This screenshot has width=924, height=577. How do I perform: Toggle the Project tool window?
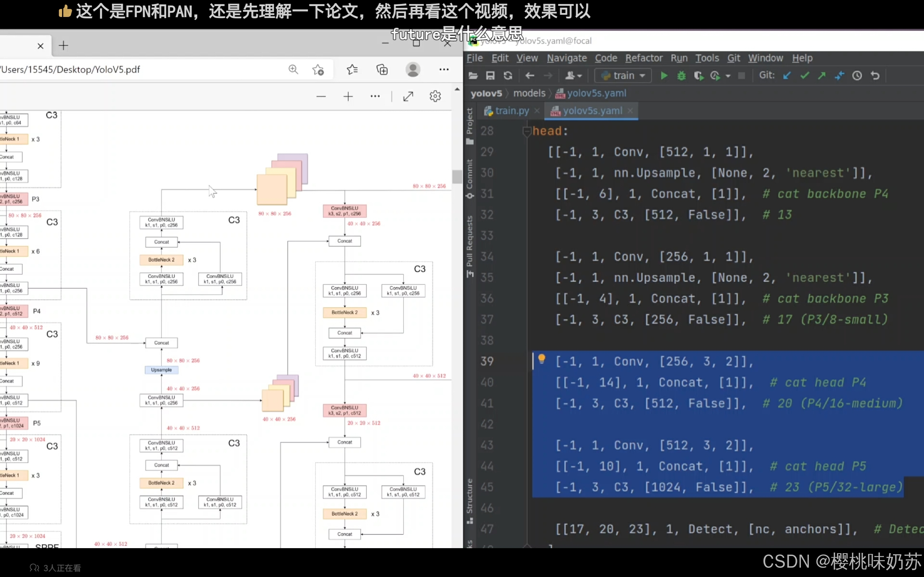click(470, 126)
